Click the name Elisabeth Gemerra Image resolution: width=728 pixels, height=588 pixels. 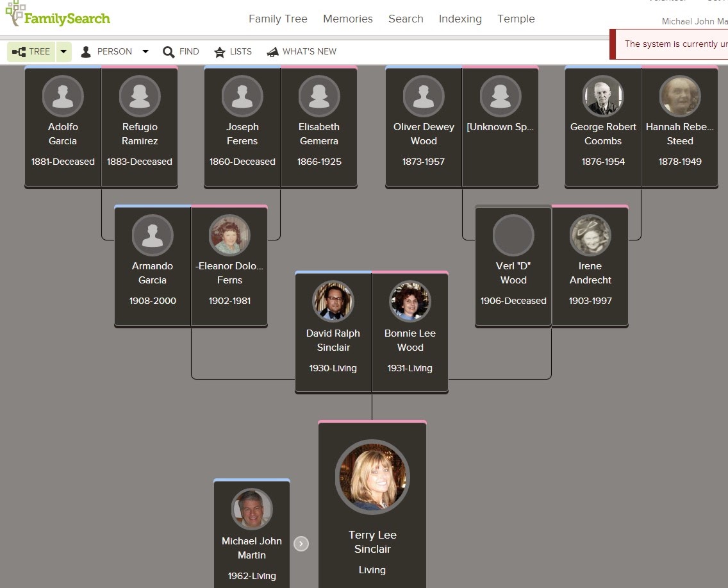pos(319,134)
